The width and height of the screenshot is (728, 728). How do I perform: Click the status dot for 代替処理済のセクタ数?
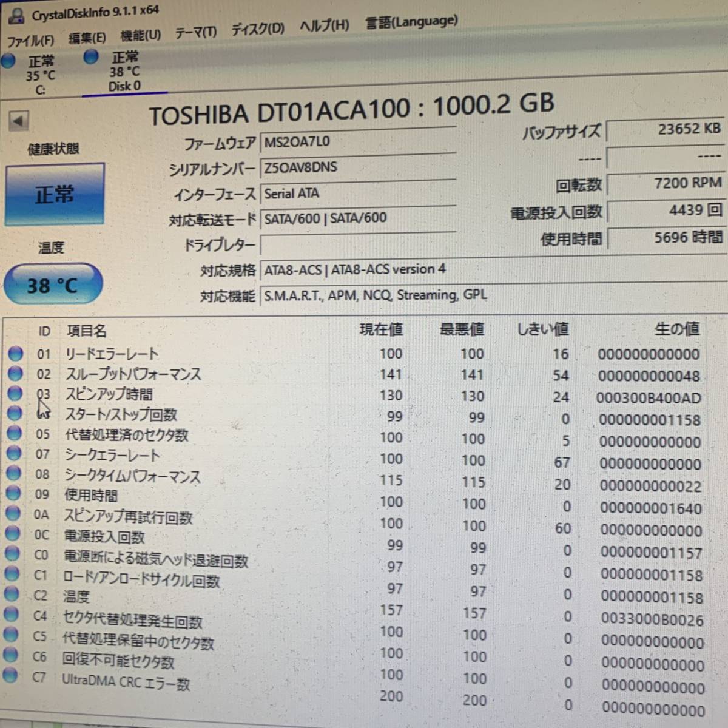[15, 433]
